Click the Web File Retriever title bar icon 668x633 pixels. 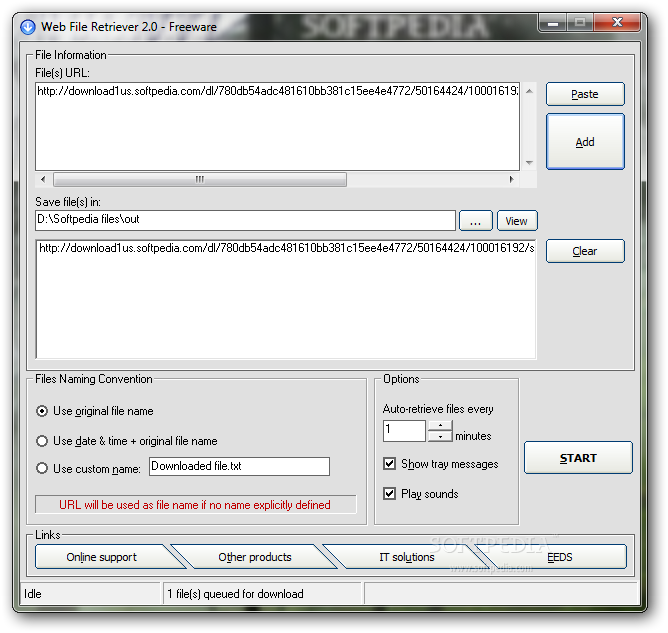click(28, 27)
